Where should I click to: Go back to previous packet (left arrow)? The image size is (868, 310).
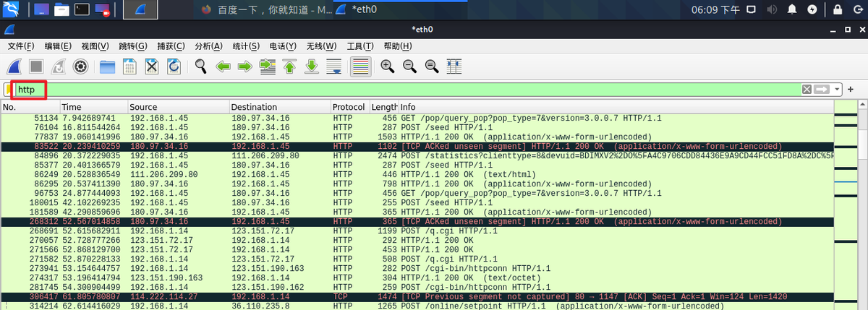224,66
